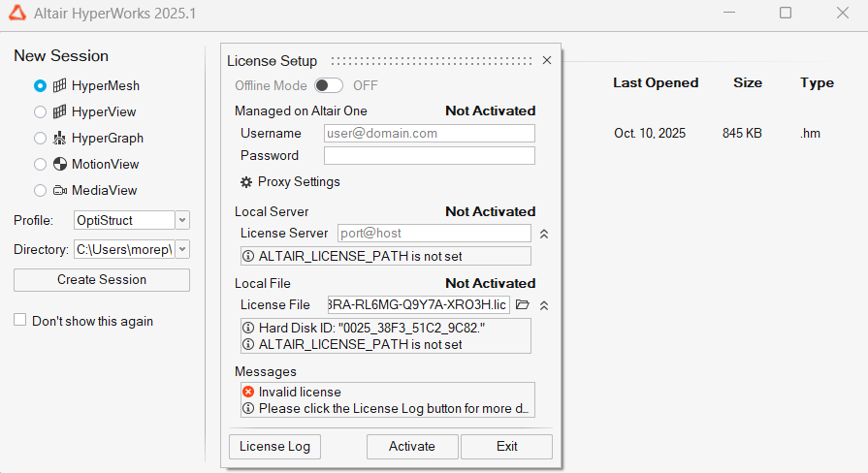
Task: Click the .hm file type cell
Action: (810, 134)
